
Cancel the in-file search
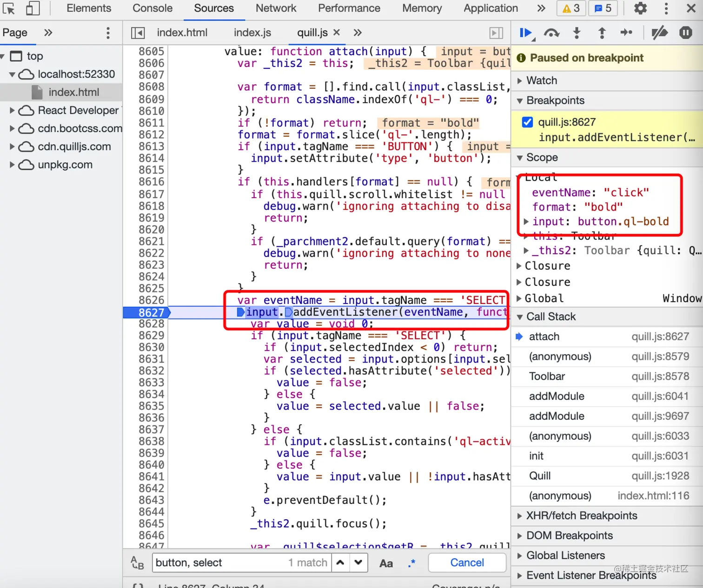(467, 563)
